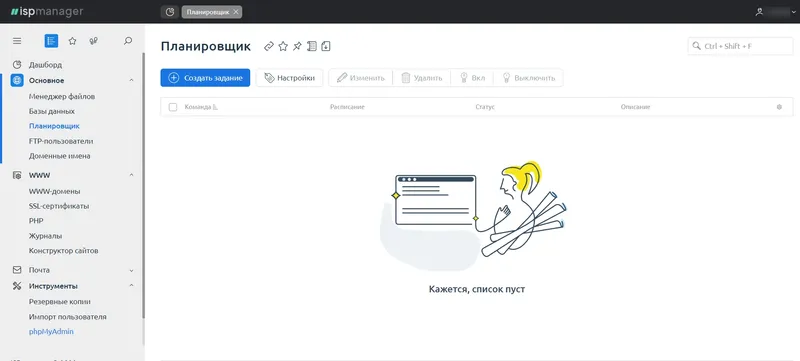
Task: Open Дашборд in sidebar
Action: click(45, 65)
